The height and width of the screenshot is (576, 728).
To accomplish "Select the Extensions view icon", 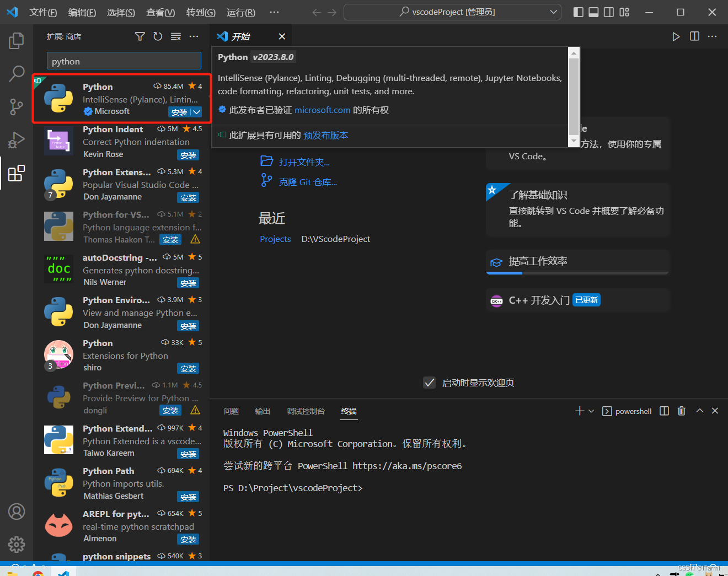I will [17, 173].
